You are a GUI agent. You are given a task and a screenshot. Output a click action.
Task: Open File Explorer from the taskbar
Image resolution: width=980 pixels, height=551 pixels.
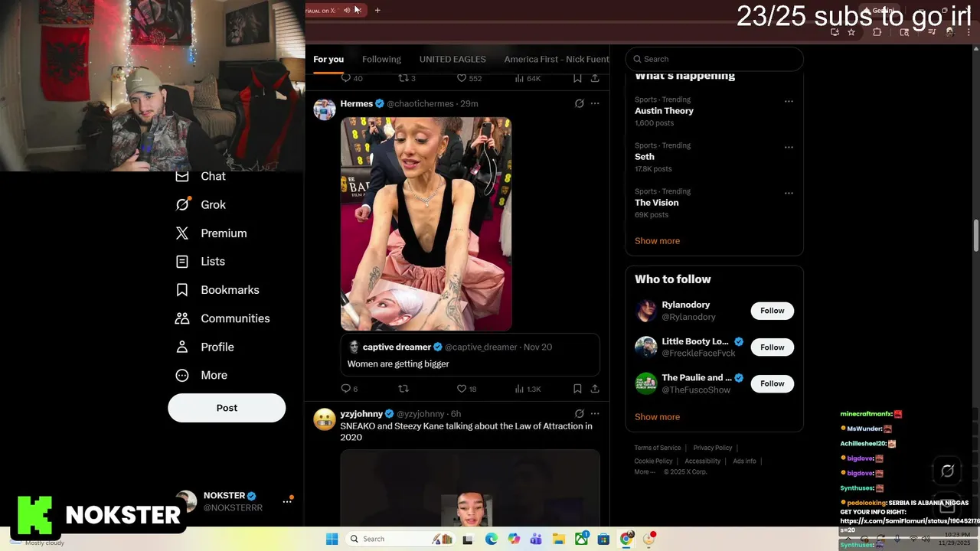click(x=559, y=539)
